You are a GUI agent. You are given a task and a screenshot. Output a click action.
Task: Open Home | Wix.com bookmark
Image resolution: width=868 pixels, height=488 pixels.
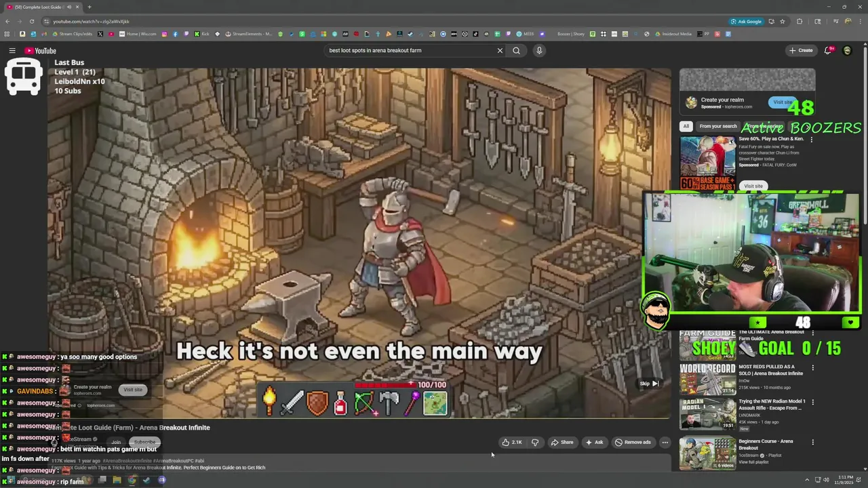(138, 34)
